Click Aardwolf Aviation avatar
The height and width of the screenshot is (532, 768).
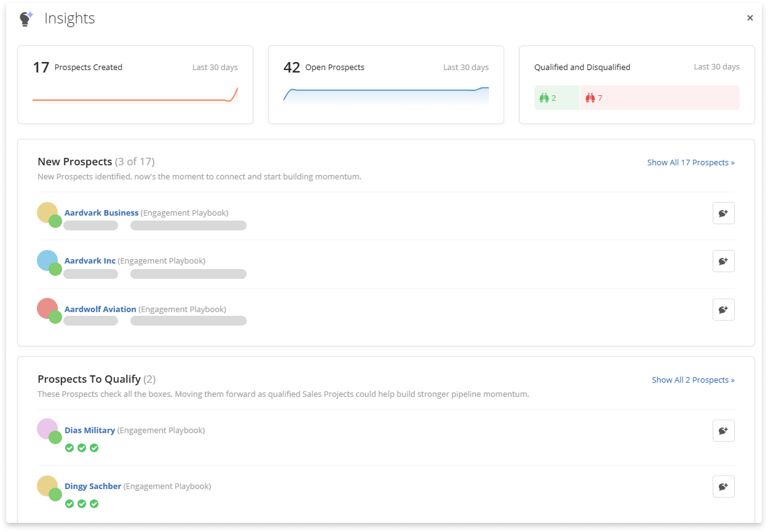click(47, 308)
